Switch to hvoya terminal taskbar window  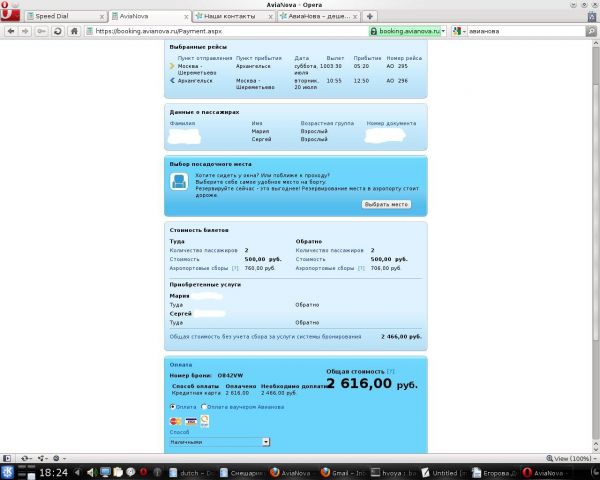[393, 473]
